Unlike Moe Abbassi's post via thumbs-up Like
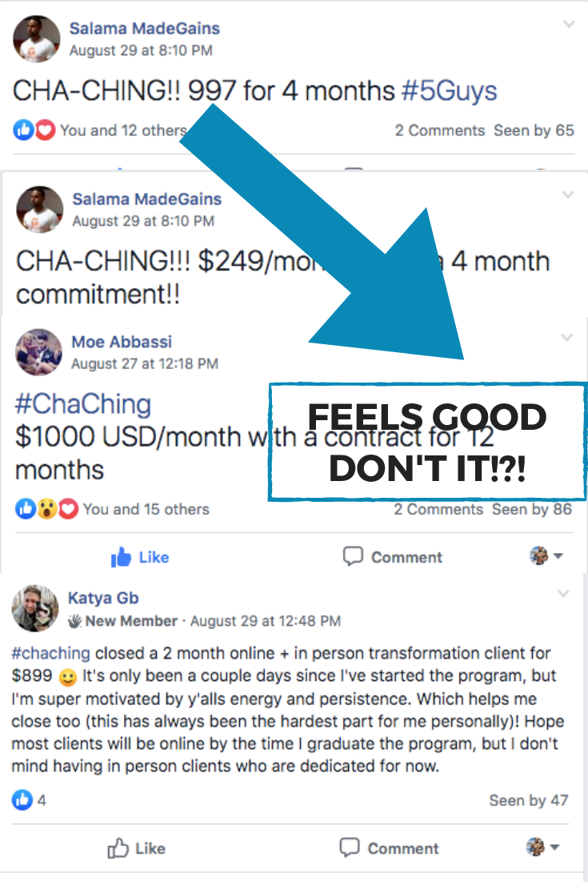The image size is (588, 882). pos(140,557)
